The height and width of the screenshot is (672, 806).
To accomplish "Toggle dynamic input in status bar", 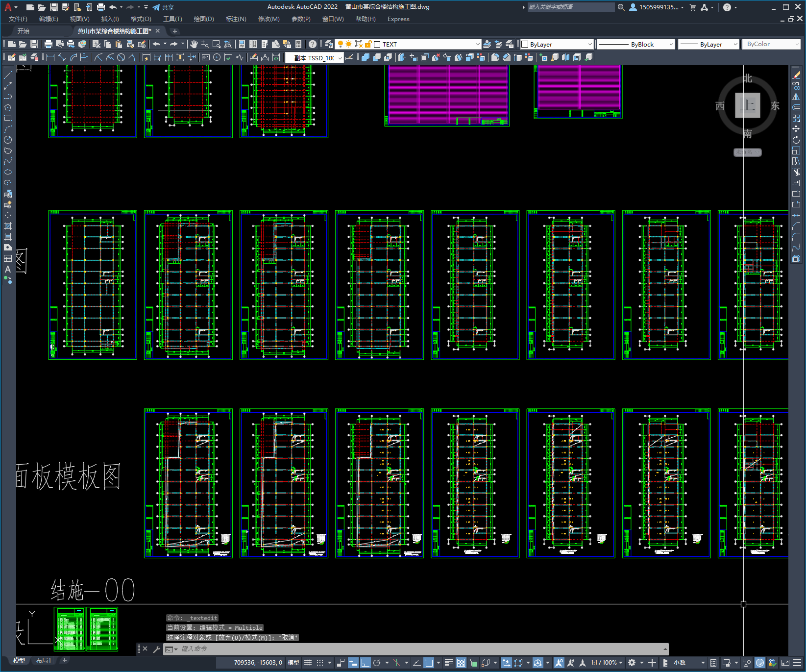I will 353,663.
